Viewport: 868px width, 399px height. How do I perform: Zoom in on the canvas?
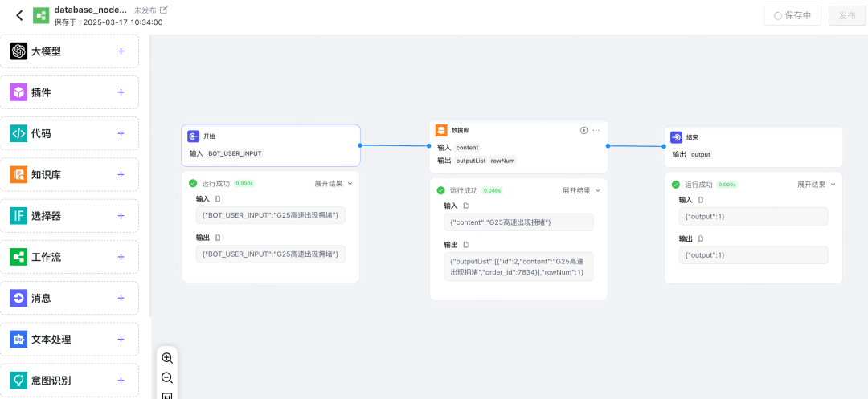click(167, 357)
